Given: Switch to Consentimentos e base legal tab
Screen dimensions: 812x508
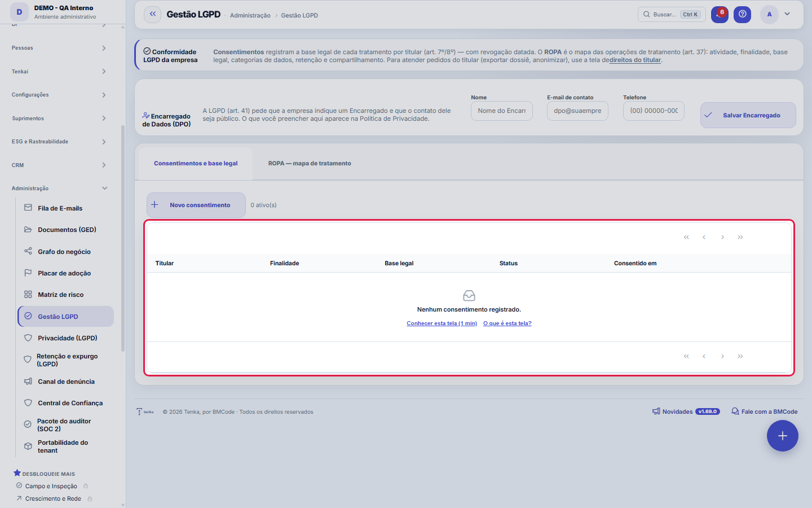Looking at the screenshot, I should pyautogui.click(x=196, y=164).
